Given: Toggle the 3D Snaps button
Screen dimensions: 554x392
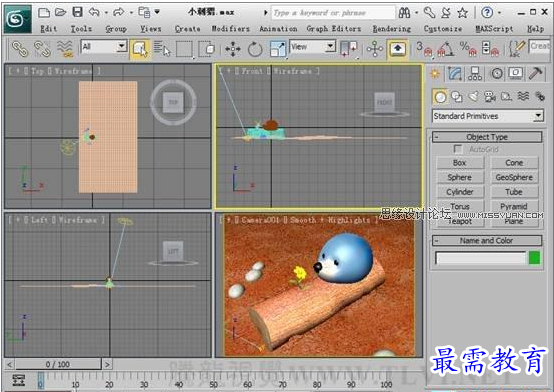Looking at the screenshot, I should (424, 49).
